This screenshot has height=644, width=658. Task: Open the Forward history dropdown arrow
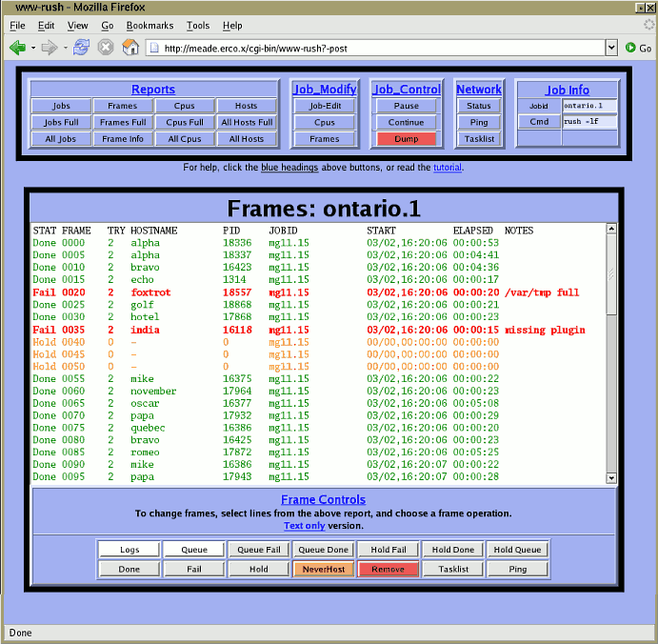[66, 48]
